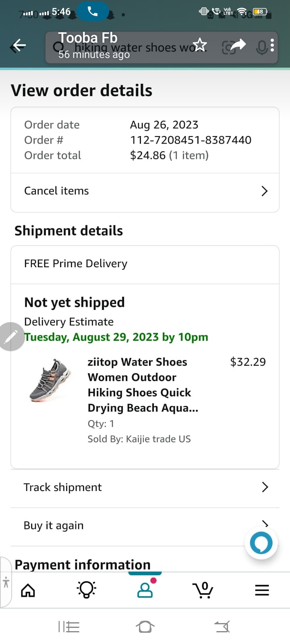Tap the accessibility icon on left edge

[6, 582]
